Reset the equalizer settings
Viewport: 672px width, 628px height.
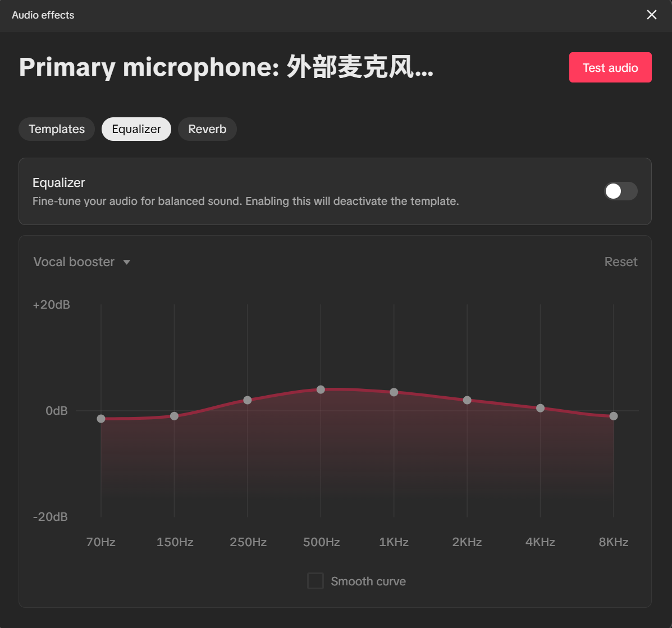(620, 262)
